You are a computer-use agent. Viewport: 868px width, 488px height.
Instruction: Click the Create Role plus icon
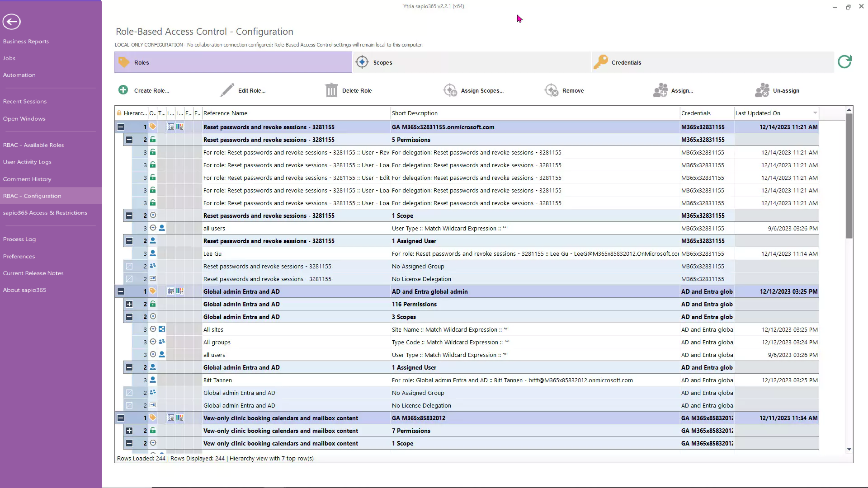coord(123,90)
